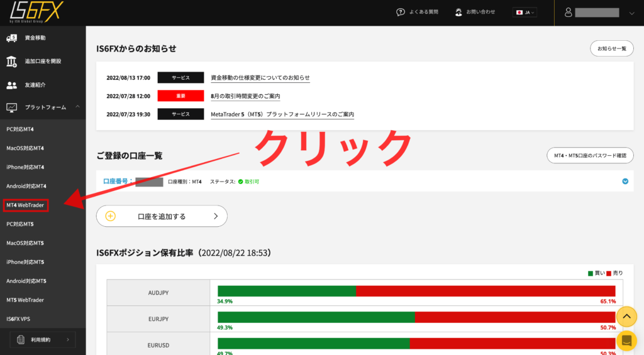Click the document icon beside 利用規約
Viewport: 644px width, 355px height.
(x=21, y=340)
